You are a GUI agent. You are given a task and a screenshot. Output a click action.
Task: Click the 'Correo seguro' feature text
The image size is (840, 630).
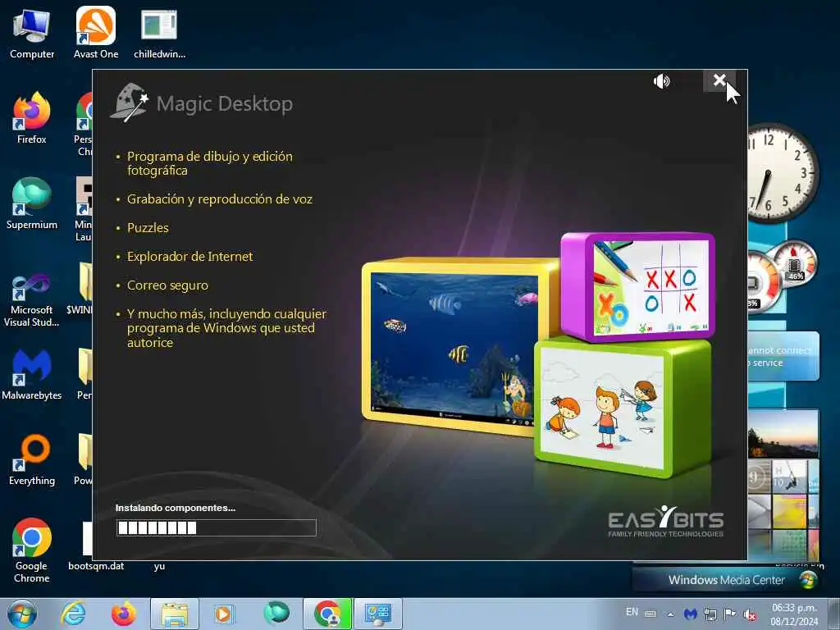click(x=167, y=285)
